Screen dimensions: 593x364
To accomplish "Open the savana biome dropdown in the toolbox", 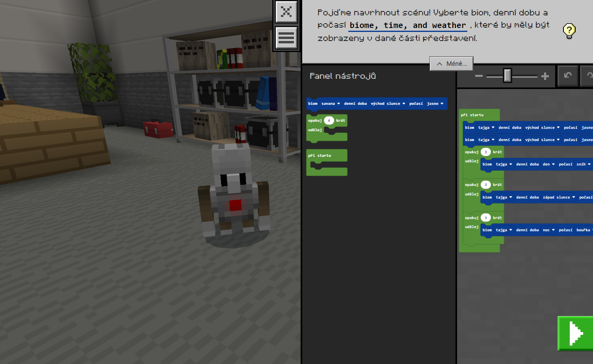I will [x=331, y=104].
